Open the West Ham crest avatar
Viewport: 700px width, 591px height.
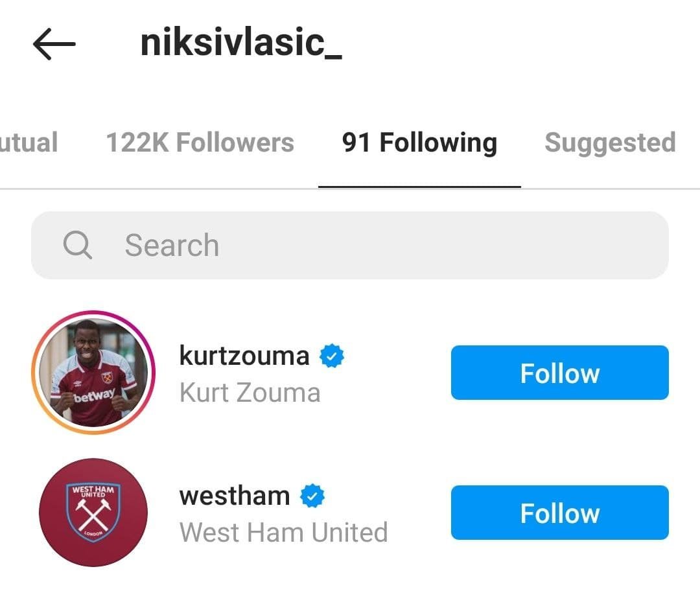(93, 513)
